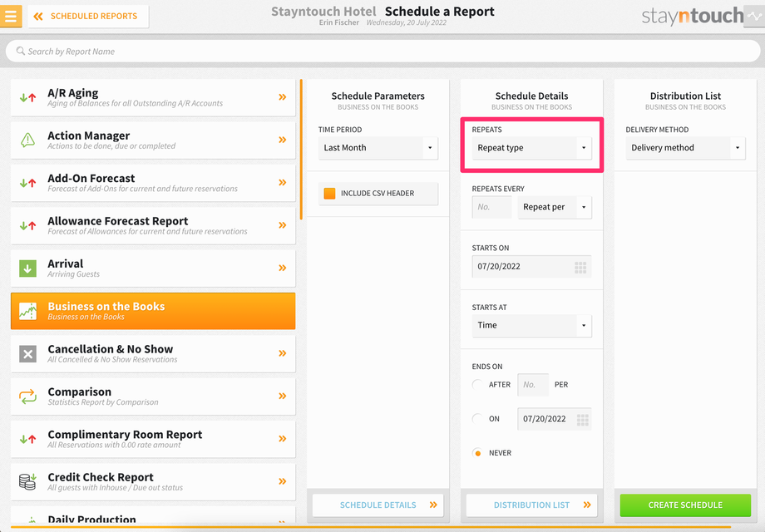Click the After number of occurrences field

533,385
